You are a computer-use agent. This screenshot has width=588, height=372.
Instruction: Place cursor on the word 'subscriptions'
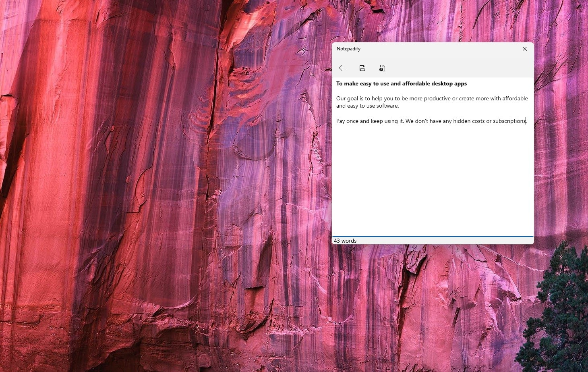pos(509,121)
